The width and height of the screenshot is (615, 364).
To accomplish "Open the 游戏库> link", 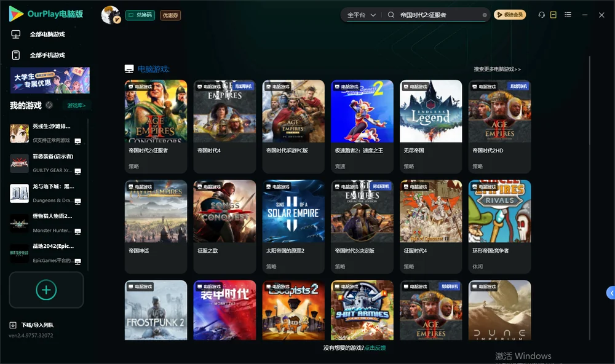I will pos(76,106).
